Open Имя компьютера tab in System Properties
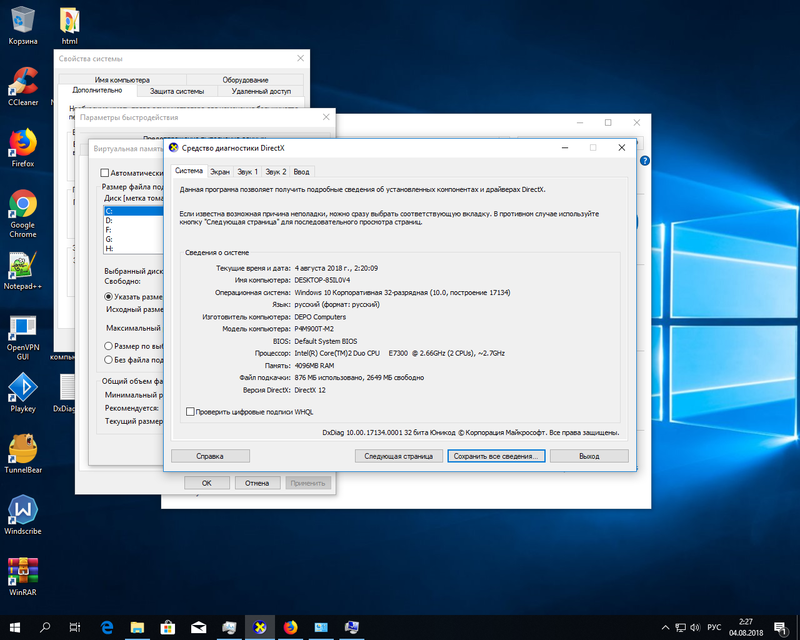Image resolution: width=800 pixels, height=640 pixels. tap(122, 80)
